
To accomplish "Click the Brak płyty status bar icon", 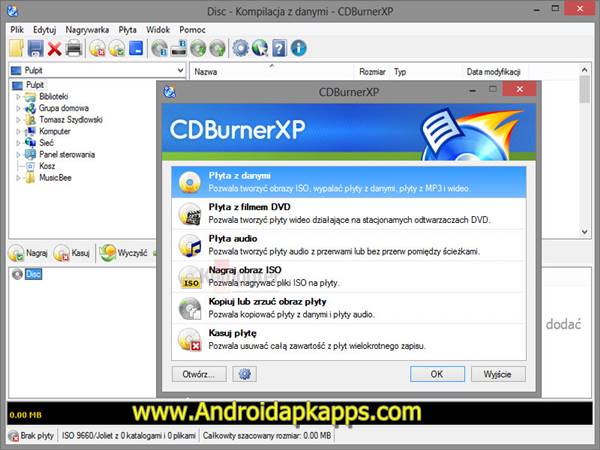I will click(14, 436).
